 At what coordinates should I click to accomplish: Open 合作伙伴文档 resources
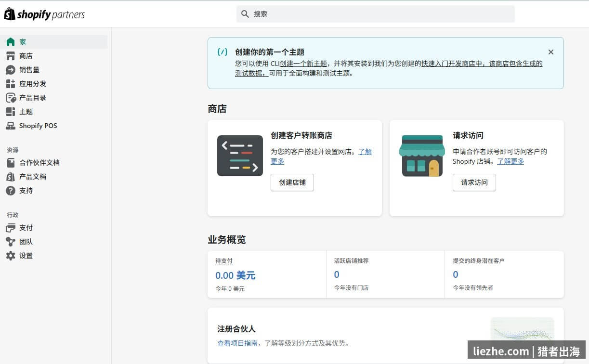(54, 163)
